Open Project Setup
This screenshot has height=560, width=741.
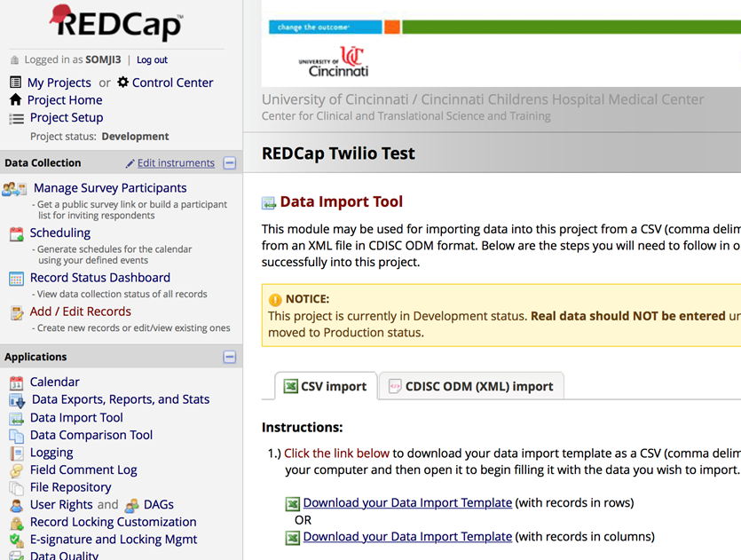tap(67, 118)
